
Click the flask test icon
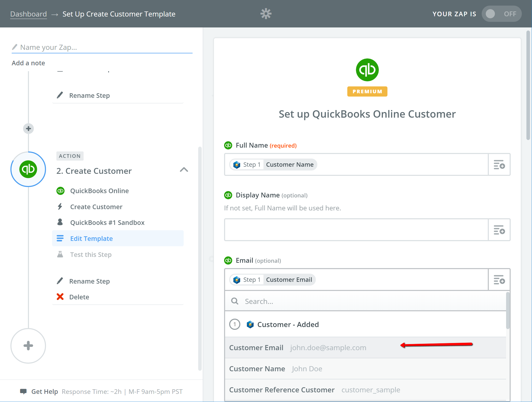pyautogui.click(x=60, y=254)
